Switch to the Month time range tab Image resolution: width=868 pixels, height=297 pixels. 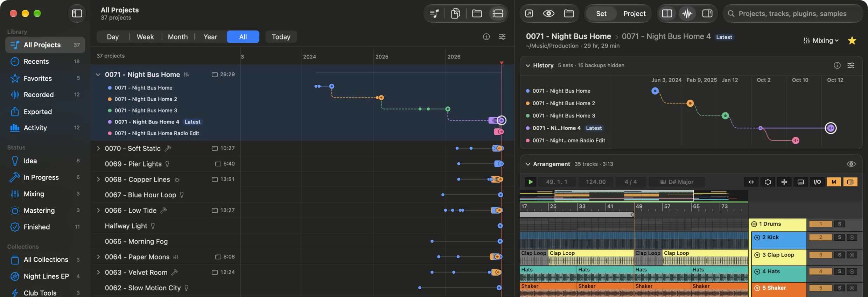177,37
